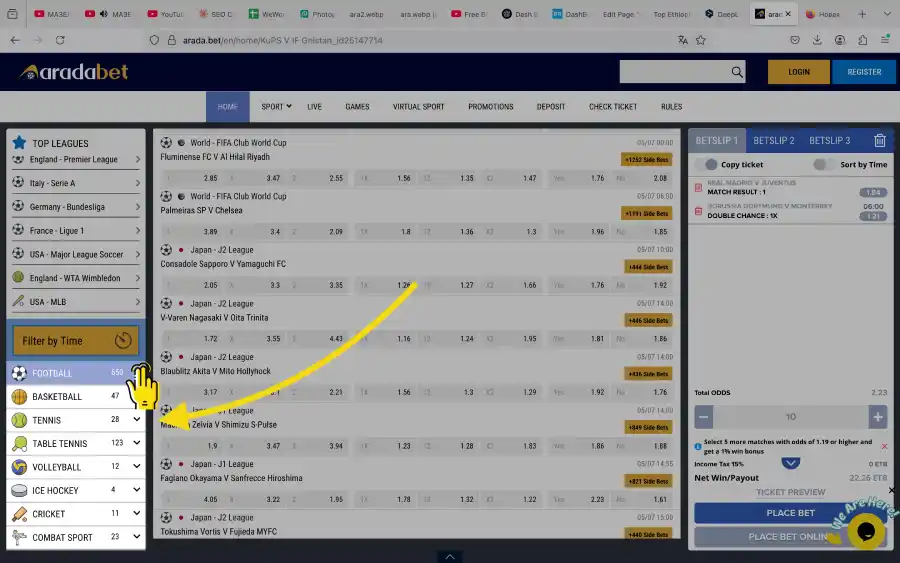Screen dimensions: 900x563
Task: Open the Deposit menu item
Action: tap(551, 107)
